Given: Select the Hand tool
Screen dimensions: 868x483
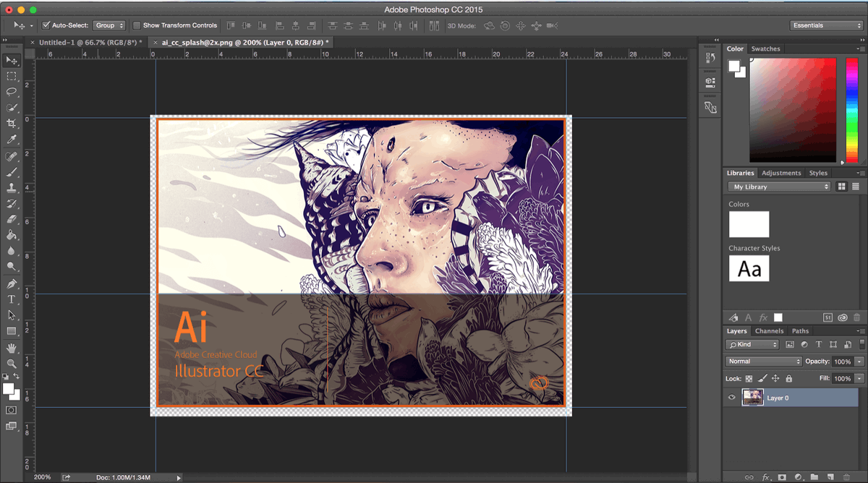Looking at the screenshot, I should coord(12,349).
